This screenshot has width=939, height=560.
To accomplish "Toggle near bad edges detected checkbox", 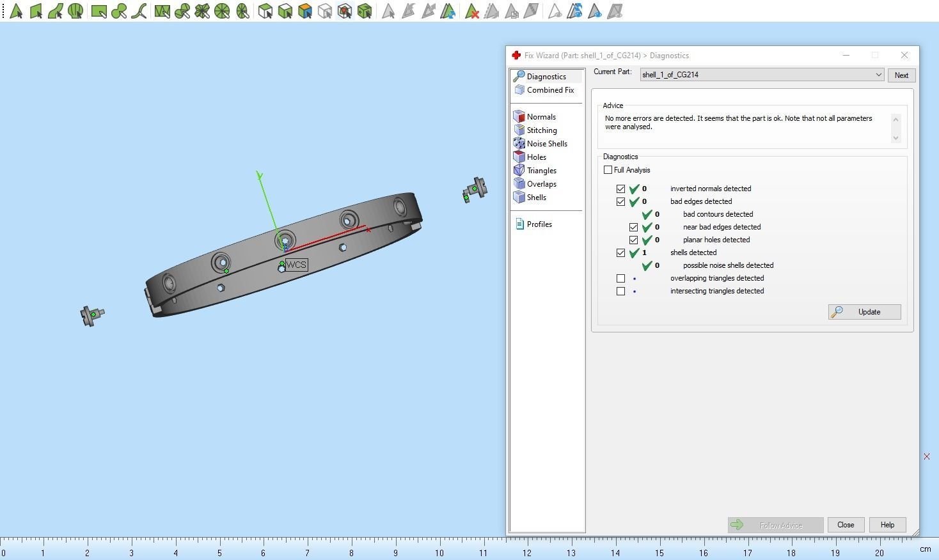I will pyautogui.click(x=633, y=228).
